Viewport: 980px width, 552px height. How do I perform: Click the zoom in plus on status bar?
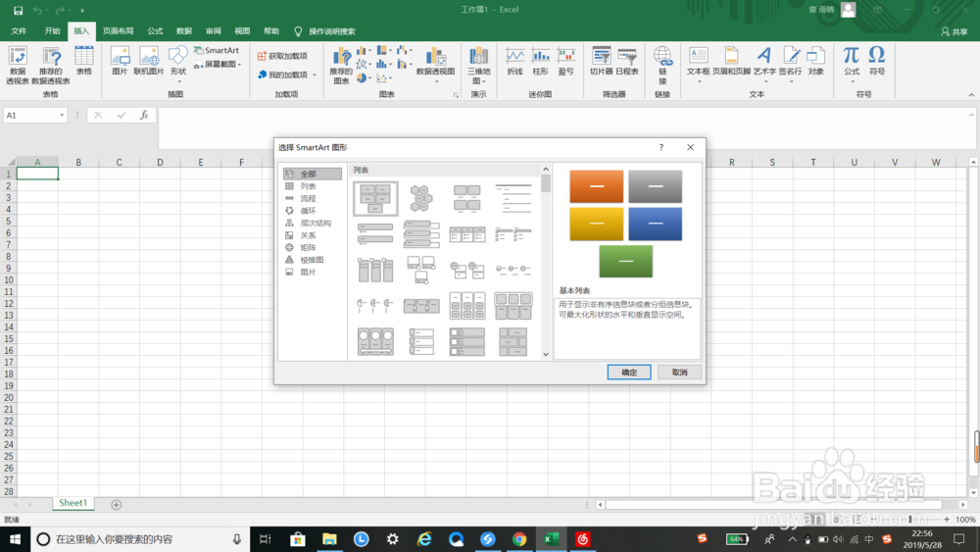pyautogui.click(x=947, y=520)
